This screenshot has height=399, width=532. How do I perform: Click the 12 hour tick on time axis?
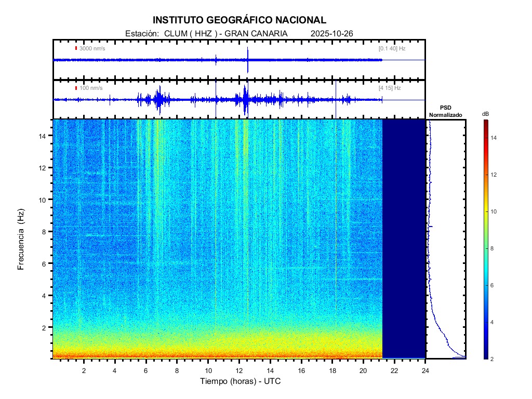click(x=239, y=370)
